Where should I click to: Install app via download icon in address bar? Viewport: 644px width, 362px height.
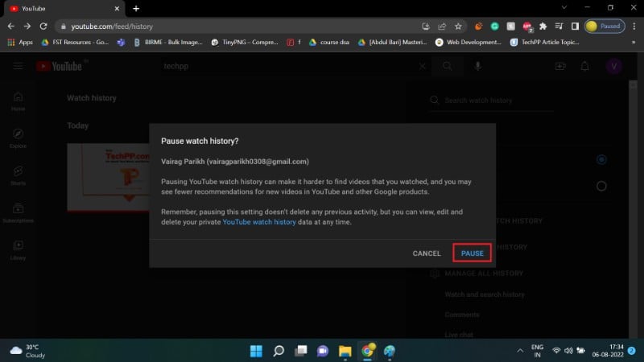click(426, 27)
